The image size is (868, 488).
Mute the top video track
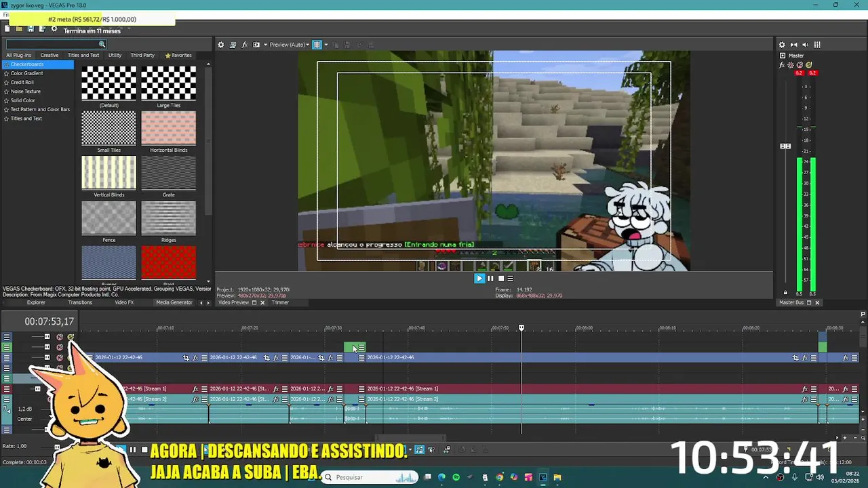(x=60, y=337)
